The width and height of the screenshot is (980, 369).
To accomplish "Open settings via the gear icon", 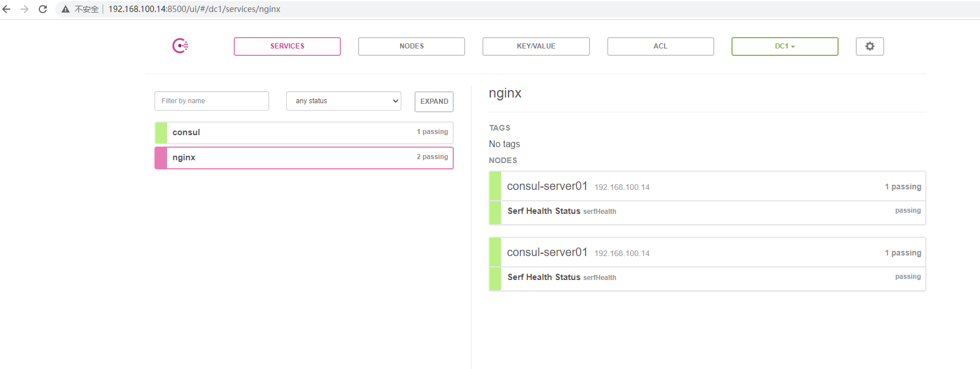I will coord(869,46).
